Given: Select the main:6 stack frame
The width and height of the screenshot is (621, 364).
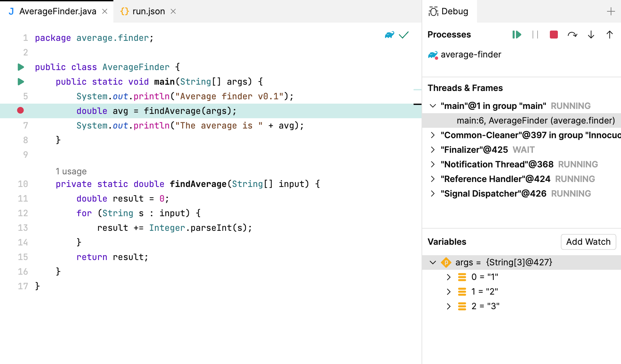Looking at the screenshot, I should [535, 120].
